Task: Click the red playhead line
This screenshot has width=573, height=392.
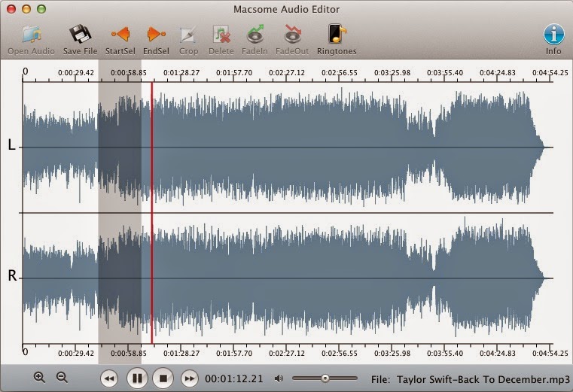Action: pos(152,213)
